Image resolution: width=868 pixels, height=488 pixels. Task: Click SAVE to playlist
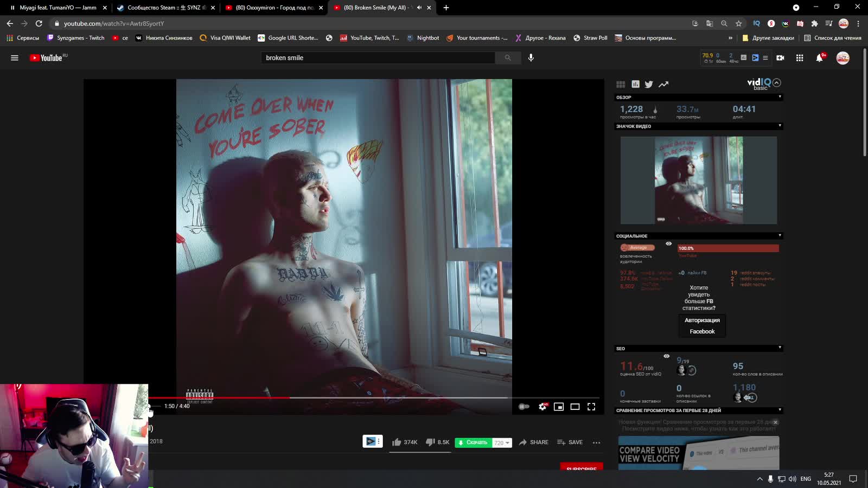[x=570, y=442]
